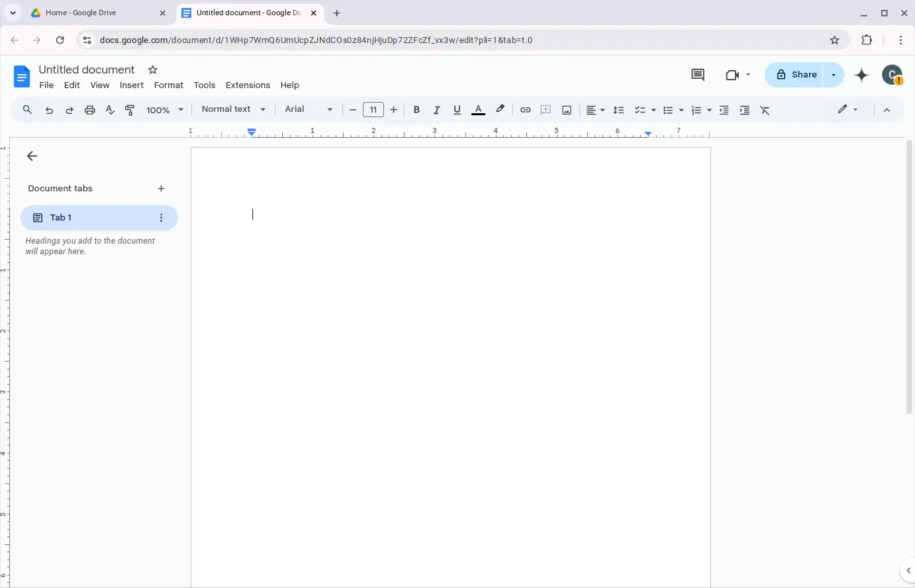Click the Insert image icon

(567, 110)
